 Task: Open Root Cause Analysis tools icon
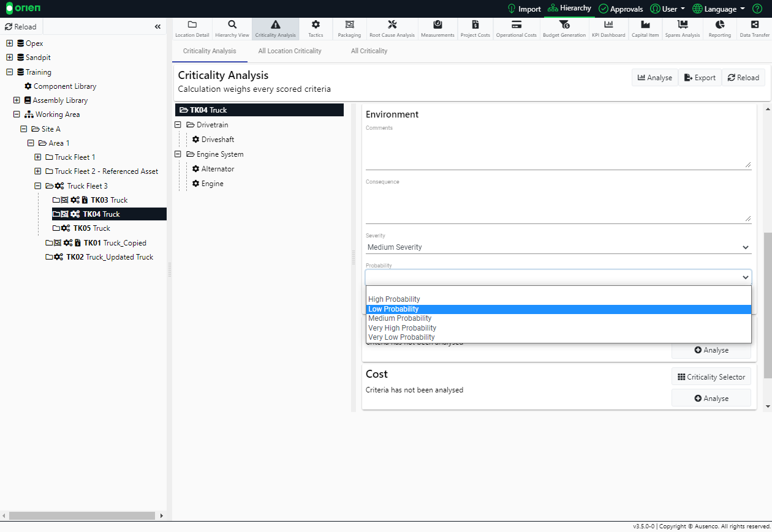click(392, 24)
